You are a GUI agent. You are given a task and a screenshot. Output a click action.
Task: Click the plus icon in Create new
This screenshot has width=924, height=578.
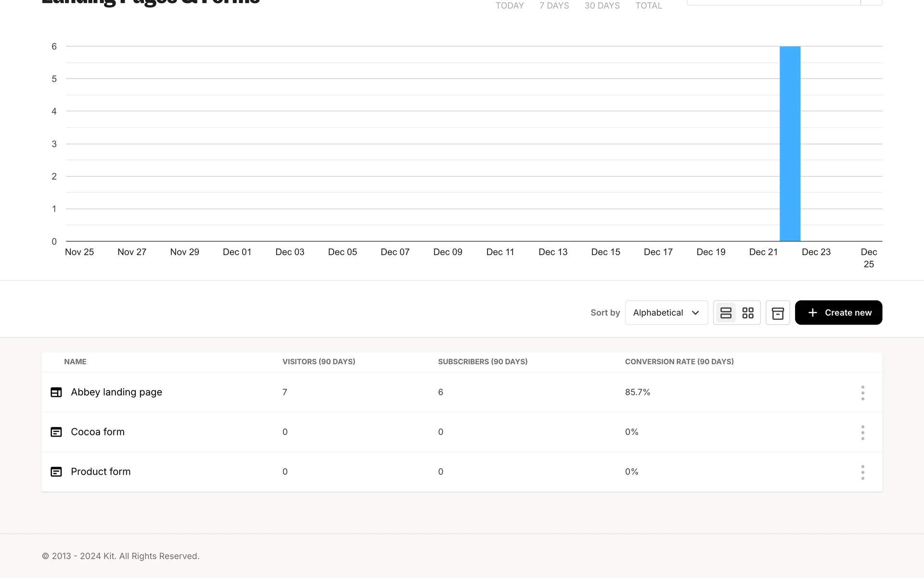click(812, 313)
